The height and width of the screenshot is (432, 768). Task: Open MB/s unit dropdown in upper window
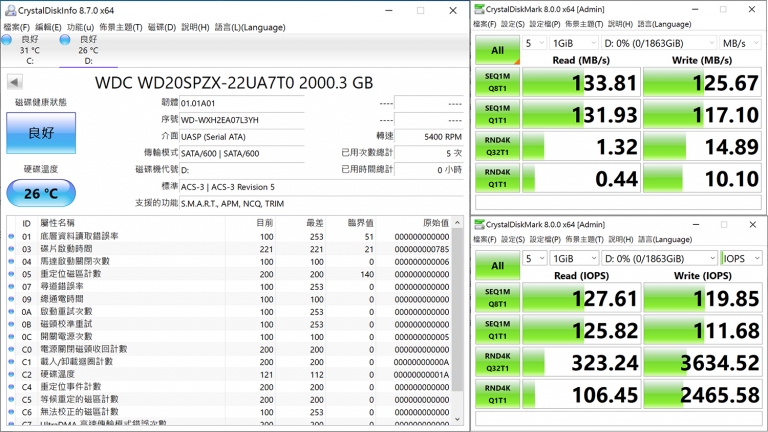click(x=740, y=43)
